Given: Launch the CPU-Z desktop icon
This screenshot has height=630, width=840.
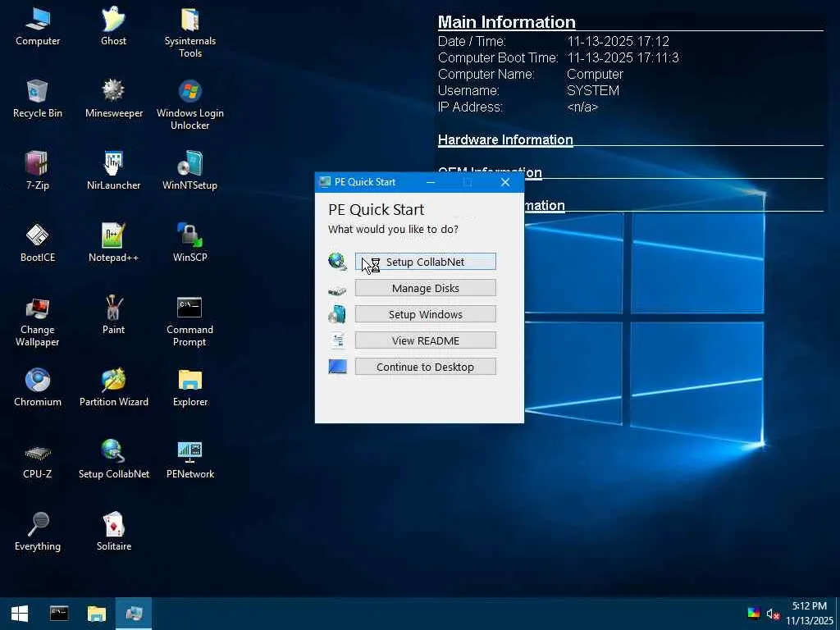Looking at the screenshot, I should [38, 461].
